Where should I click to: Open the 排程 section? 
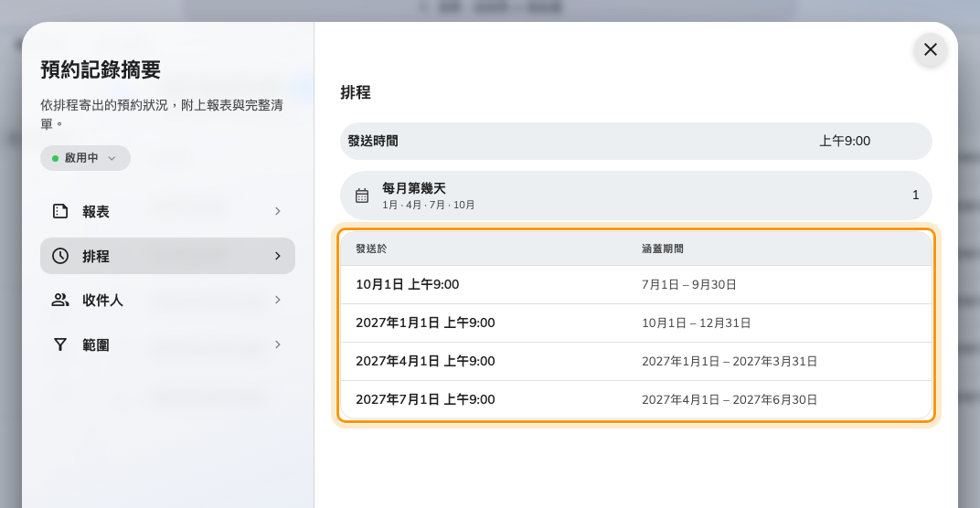click(x=167, y=256)
